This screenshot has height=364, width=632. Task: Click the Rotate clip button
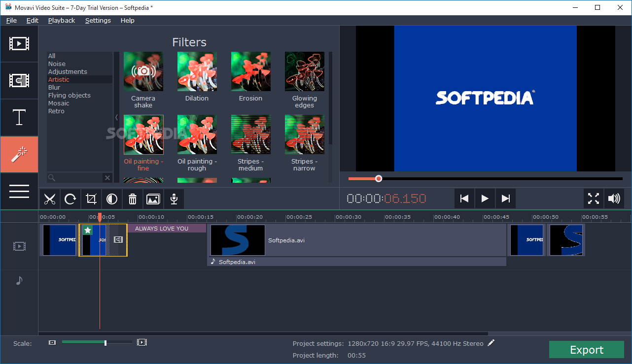(x=70, y=199)
